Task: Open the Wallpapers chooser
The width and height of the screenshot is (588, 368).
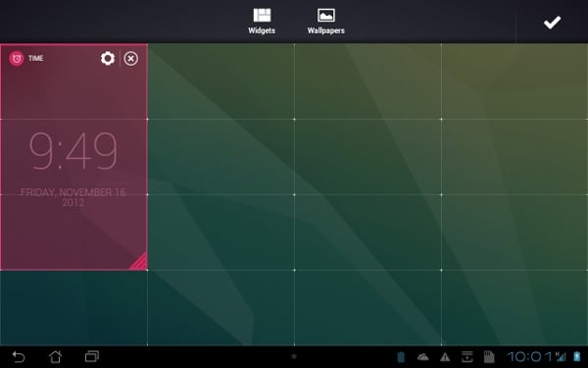Action: 326,22
